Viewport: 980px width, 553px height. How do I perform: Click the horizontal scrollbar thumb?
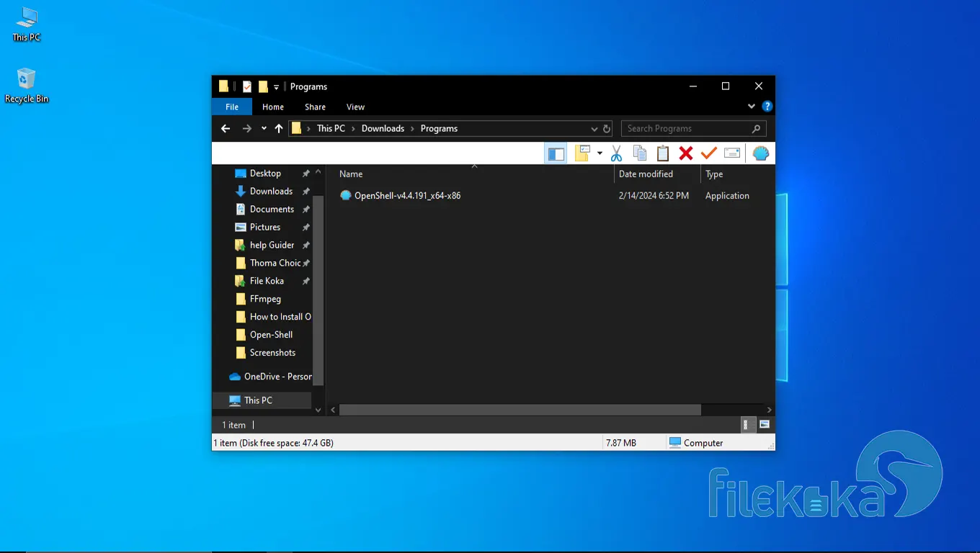(520, 410)
